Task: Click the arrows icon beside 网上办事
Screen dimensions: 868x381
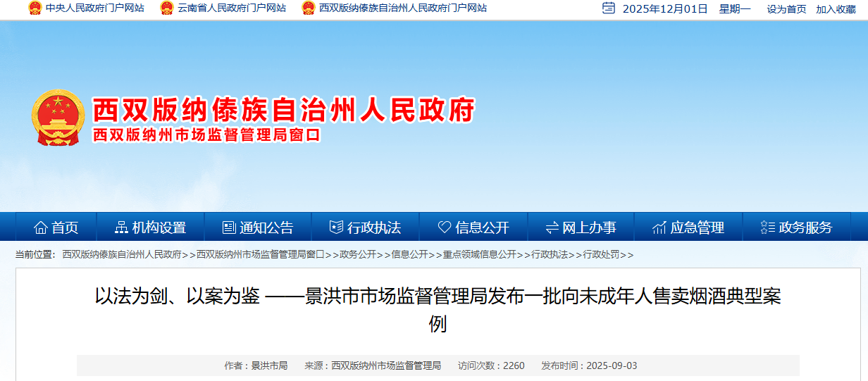Action: (x=552, y=227)
